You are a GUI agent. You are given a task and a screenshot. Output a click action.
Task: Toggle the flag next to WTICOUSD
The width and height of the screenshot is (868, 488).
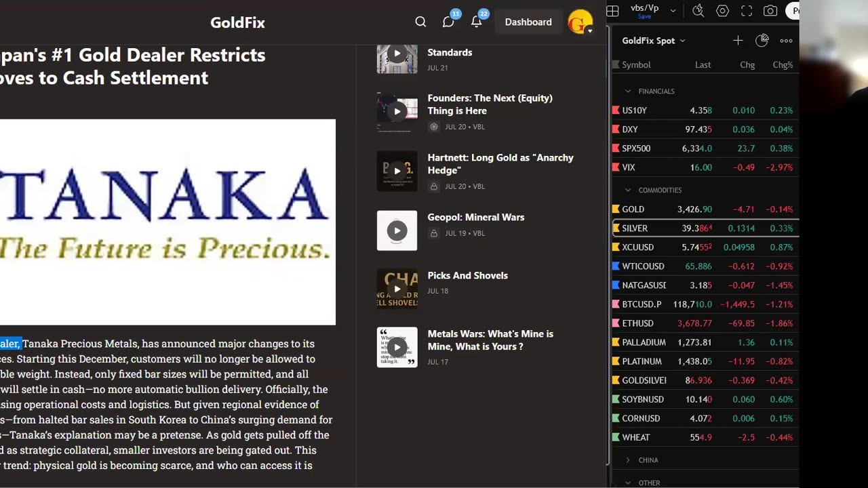pos(616,266)
